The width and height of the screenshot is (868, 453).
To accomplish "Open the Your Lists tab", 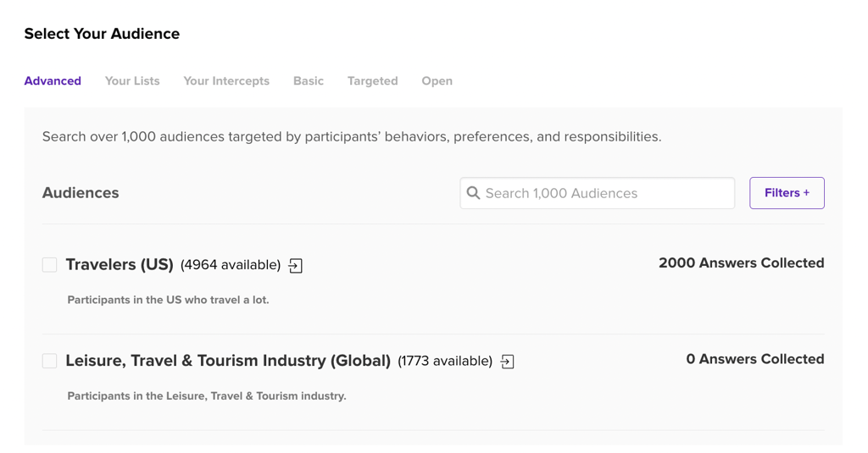I will click(x=132, y=81).
